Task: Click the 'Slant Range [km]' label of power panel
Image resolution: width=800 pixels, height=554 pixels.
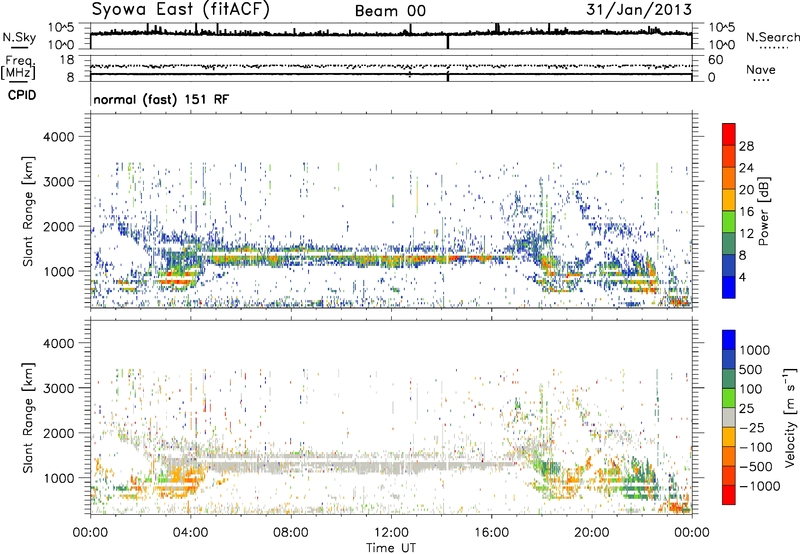Action: tap(28, 211)
